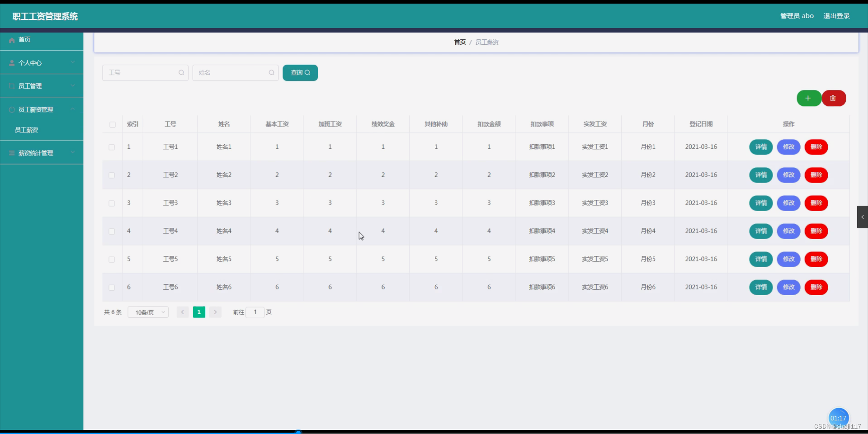This screenshot has height=434, width=868.
Task: Click the 前往 page number input
Action: point(255,312)
